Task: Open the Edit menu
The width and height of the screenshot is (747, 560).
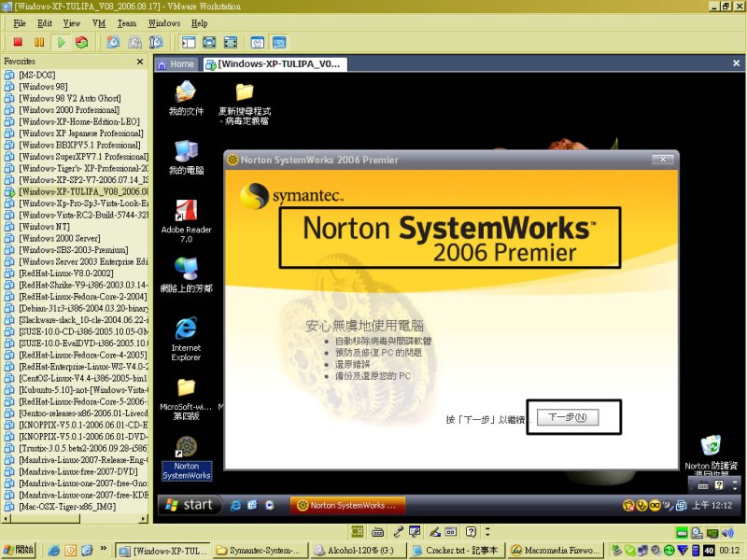Action: (x=45, y=23)
